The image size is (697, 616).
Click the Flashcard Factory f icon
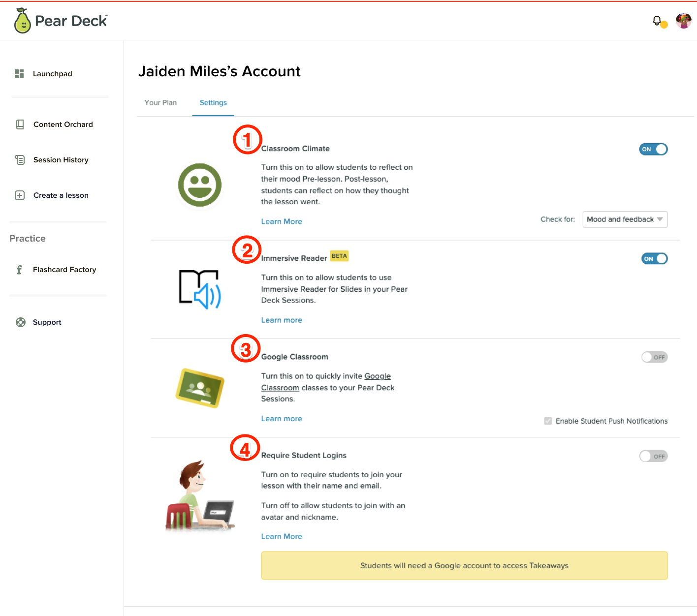coord(19,270)
